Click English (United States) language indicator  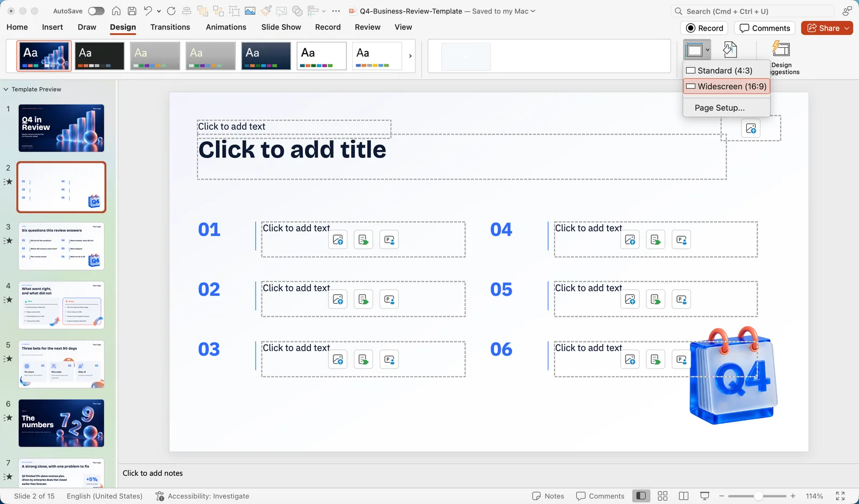(105, 496)
